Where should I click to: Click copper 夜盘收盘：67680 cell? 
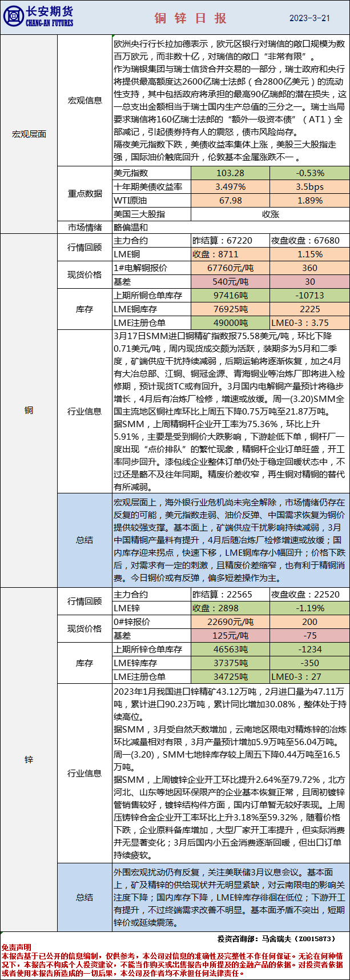(309, 241)
